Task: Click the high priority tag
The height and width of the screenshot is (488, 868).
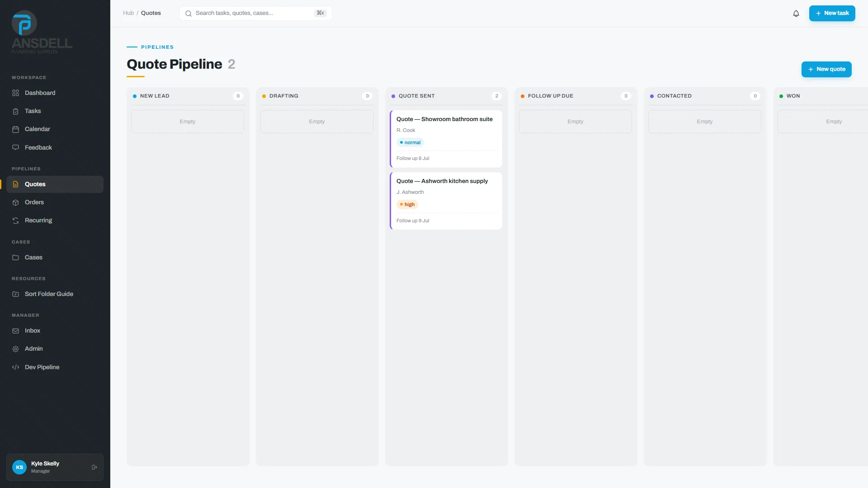Action: pyautogui.click(x=407, y=204)
